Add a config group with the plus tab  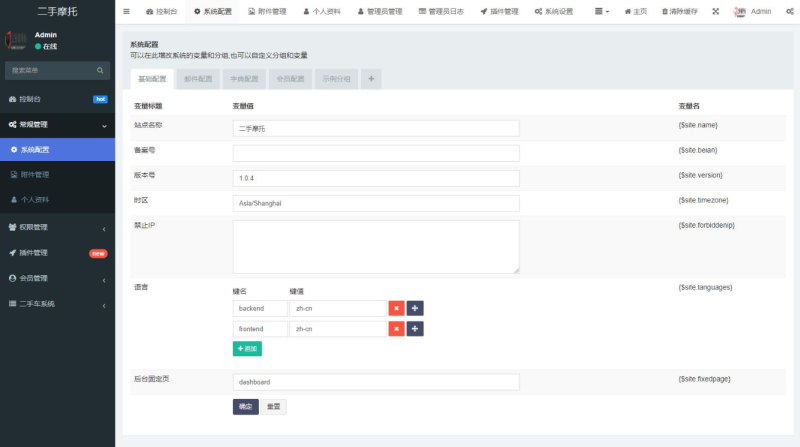click(371, 79)
